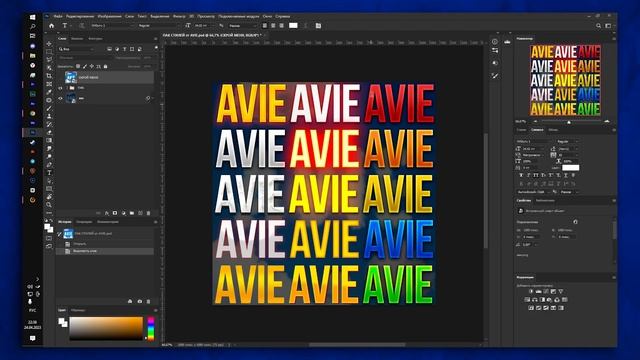Select the Eyedropper tool
Viewport: 640px width, 360px height.
click(x=49, y=92)
